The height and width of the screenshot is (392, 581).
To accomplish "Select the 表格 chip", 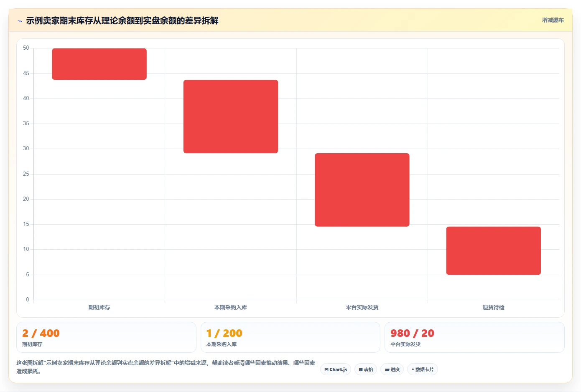I will 366,369.
